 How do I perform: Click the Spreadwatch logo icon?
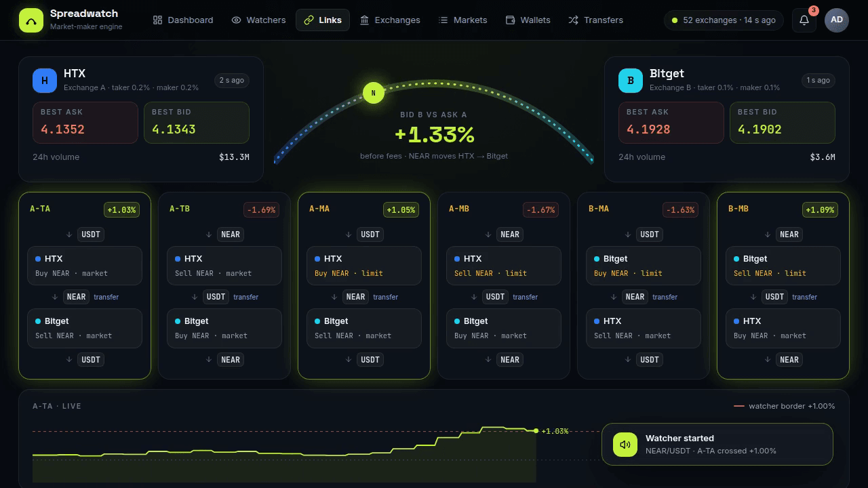[x=31, y=20]
